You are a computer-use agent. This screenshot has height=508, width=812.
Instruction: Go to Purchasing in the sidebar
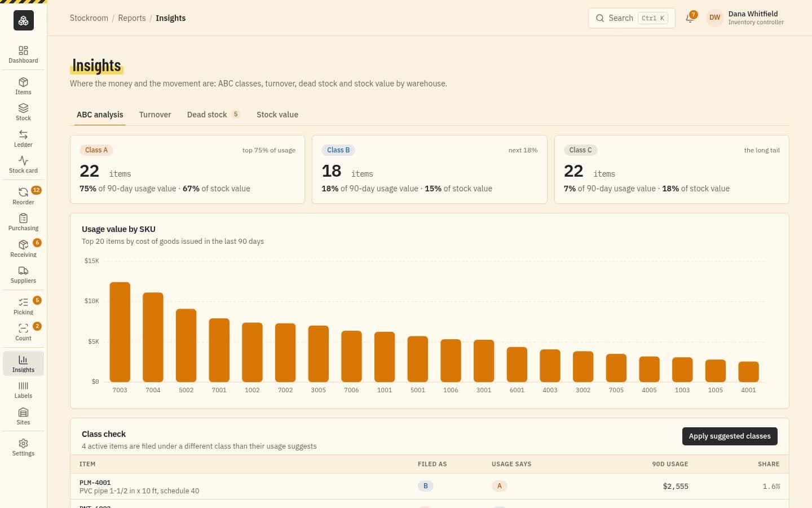click(x=23, y=222)
